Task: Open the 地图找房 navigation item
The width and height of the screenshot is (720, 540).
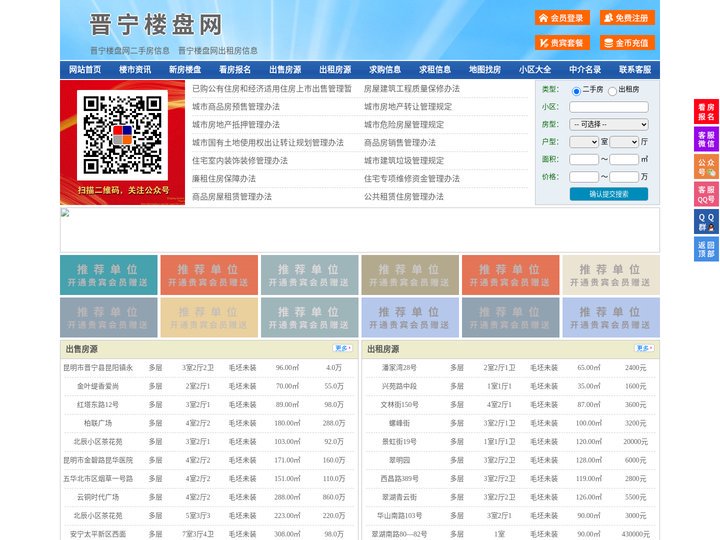Action: coord(485,69)
